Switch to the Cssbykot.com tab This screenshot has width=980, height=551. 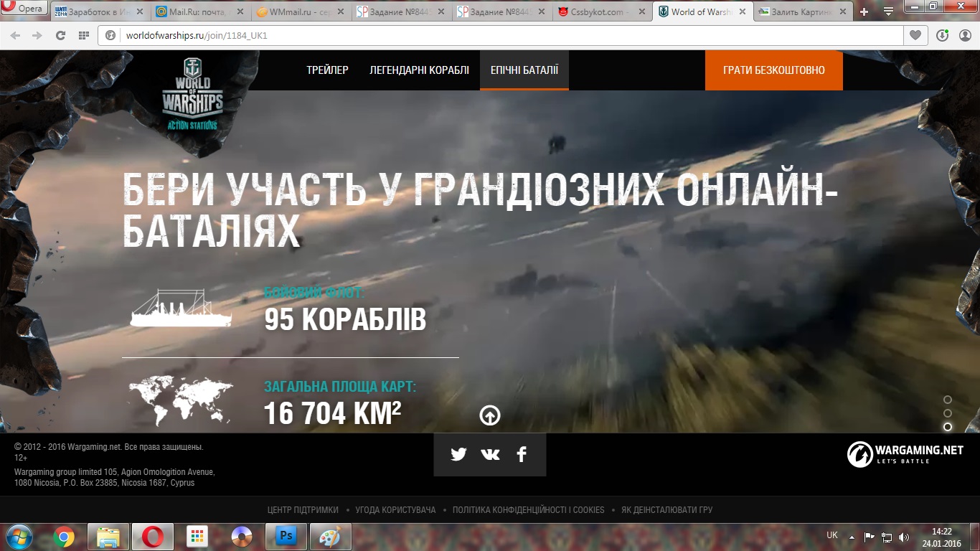click(603, 12)
